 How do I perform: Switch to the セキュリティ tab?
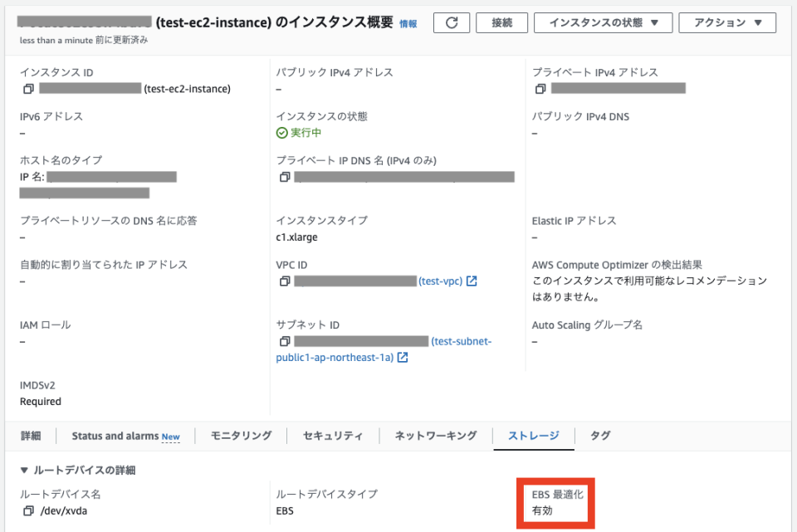click(332, 435)
